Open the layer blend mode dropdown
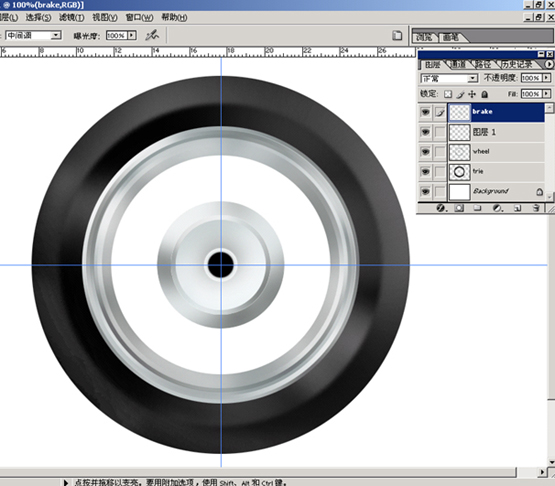The height and width of the screenshot is (486, 555). [x=449, y=78]
